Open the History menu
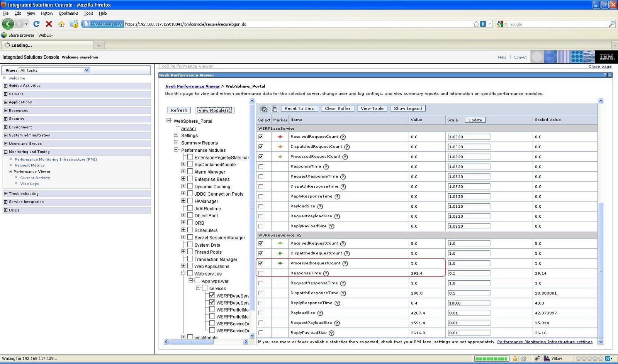618x364 pixels. [47, 13]
